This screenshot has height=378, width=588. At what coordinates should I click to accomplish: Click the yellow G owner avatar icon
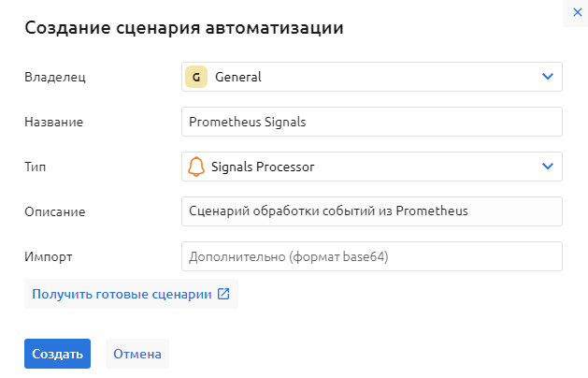point(195,77)
